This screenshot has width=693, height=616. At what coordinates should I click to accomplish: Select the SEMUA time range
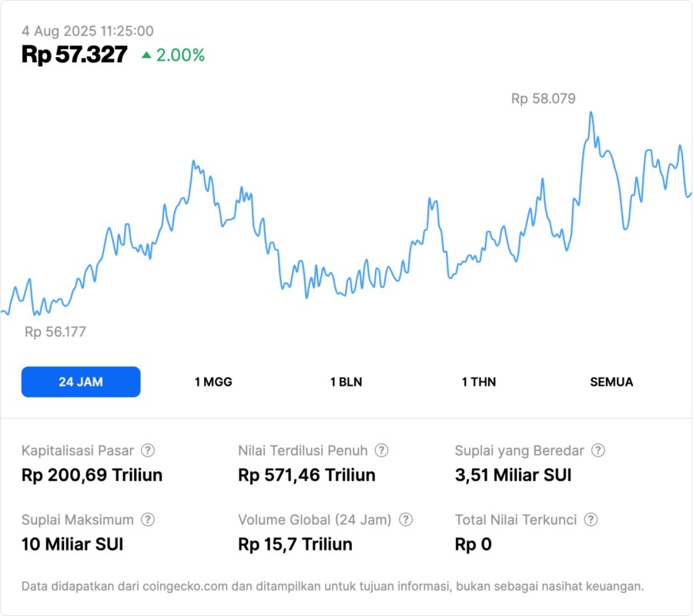tap(611, 382)
